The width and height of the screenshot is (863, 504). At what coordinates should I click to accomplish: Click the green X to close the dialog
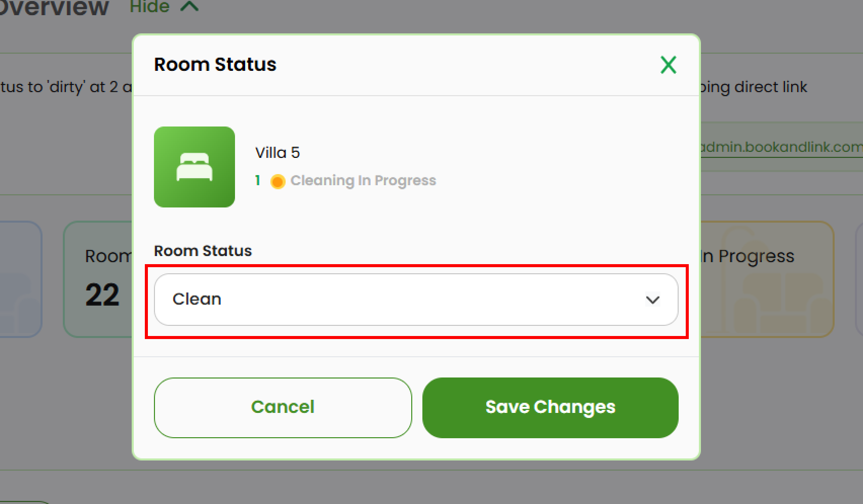(668, 65)
